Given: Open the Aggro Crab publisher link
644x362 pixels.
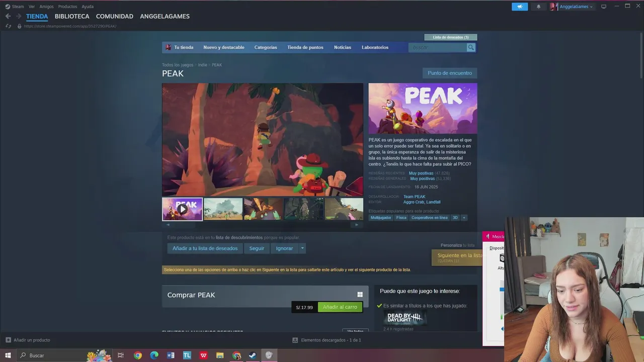Looking at the screenshot, I should [414, 202].
